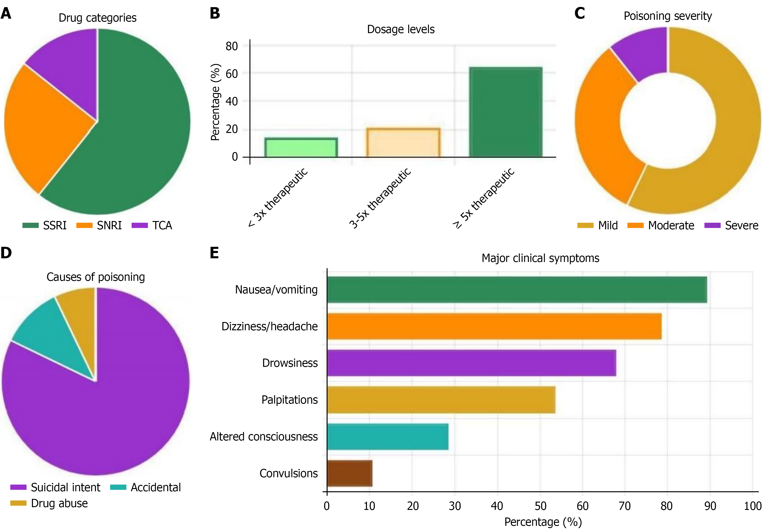The height and width of the screenshot is (532, 763).
Task: Click the Convulsions brown bar
Action: coord(350,473)
